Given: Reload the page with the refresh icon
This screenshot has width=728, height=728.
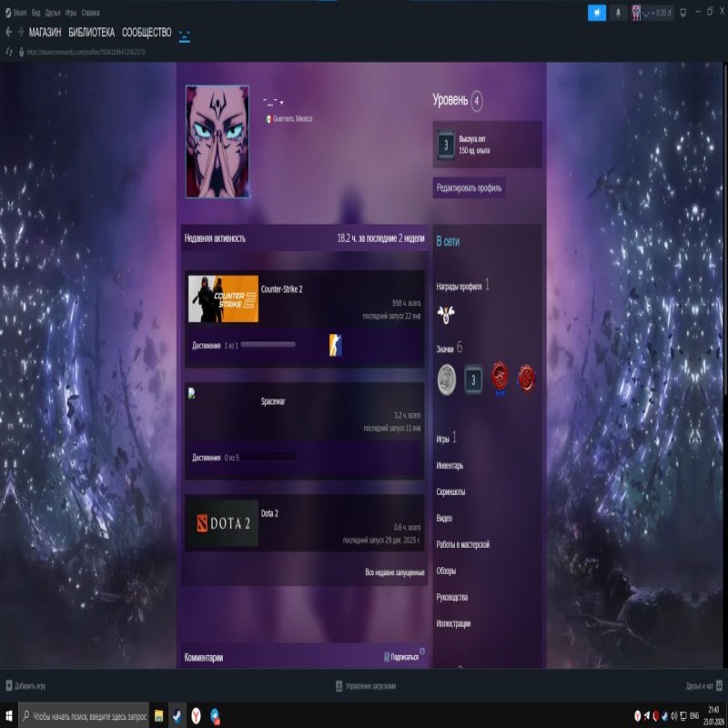Looking at the screenshot, I should click(9, 52).
